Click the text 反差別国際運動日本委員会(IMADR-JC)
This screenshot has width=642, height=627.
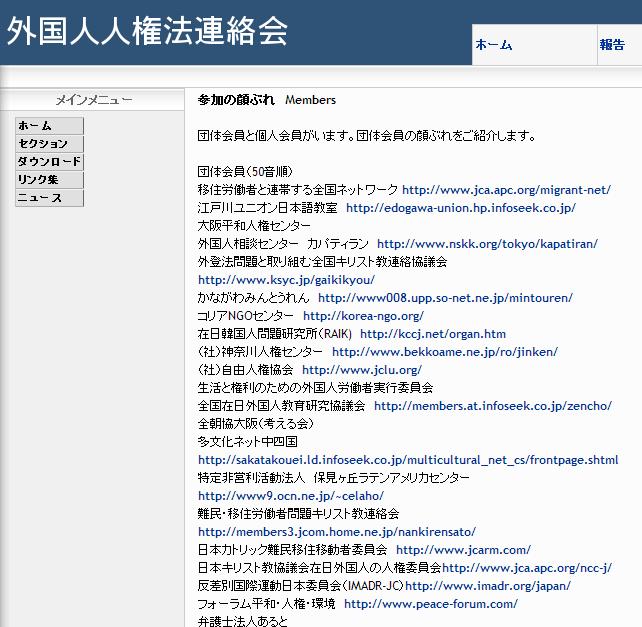(301, 586)
